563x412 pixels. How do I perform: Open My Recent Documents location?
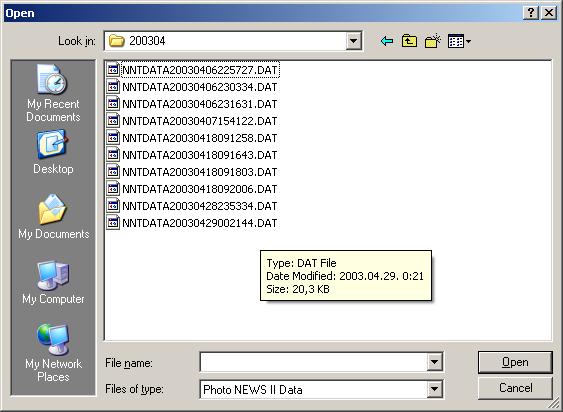coord(53,93)
